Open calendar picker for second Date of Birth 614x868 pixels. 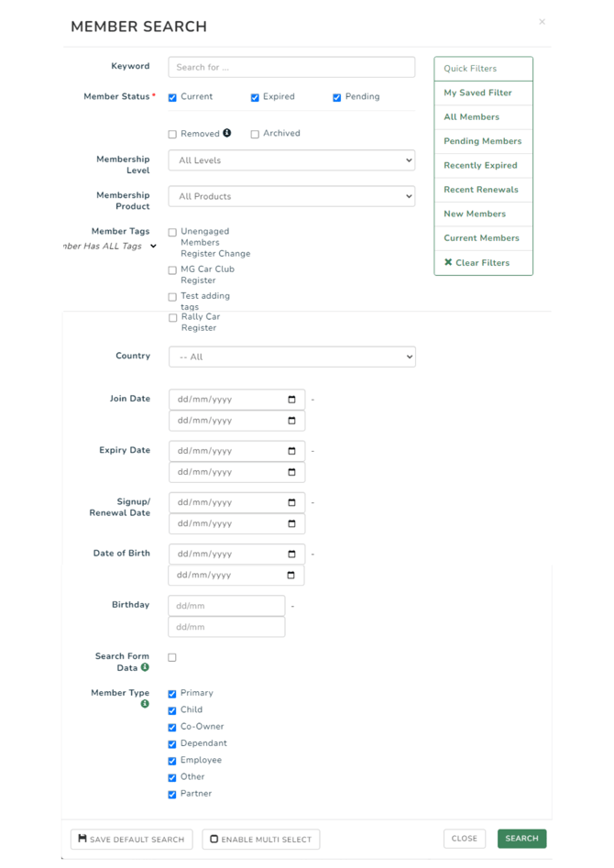click(291, 576)
